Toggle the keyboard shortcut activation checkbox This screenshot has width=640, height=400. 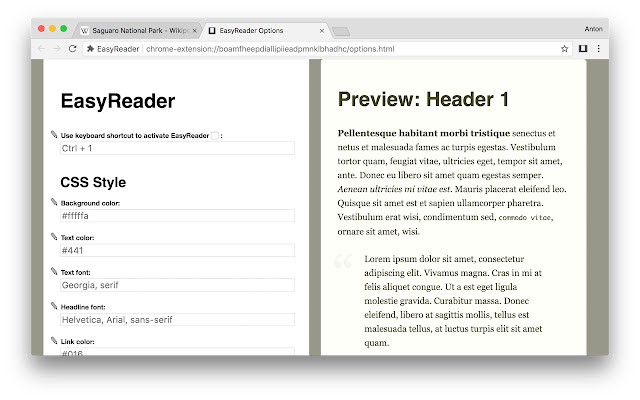215,136
